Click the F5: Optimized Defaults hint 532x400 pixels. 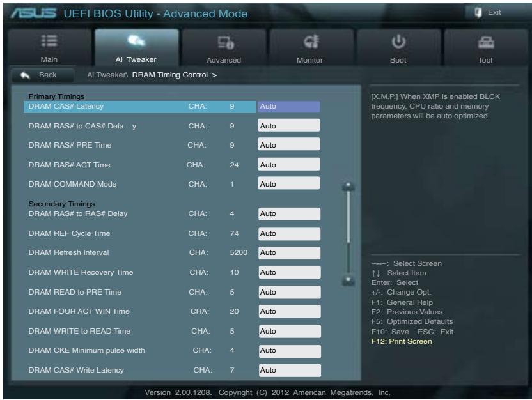pos(412,321)
